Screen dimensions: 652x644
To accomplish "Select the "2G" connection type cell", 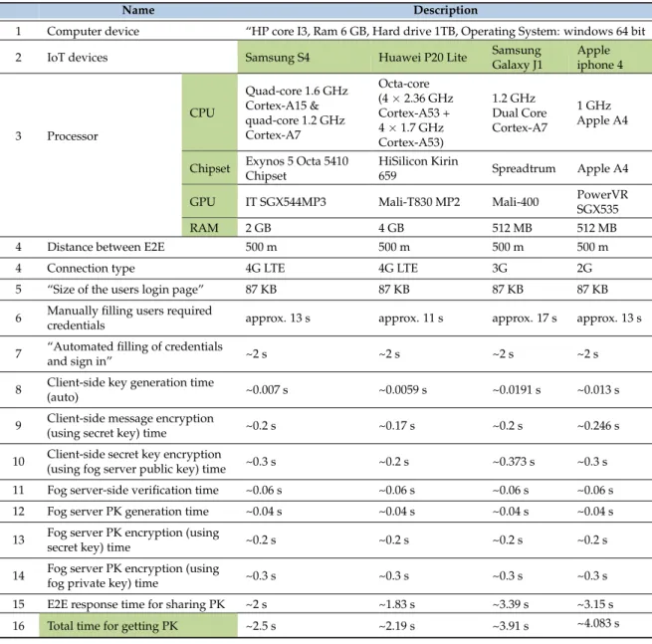I will coord(584,268).
